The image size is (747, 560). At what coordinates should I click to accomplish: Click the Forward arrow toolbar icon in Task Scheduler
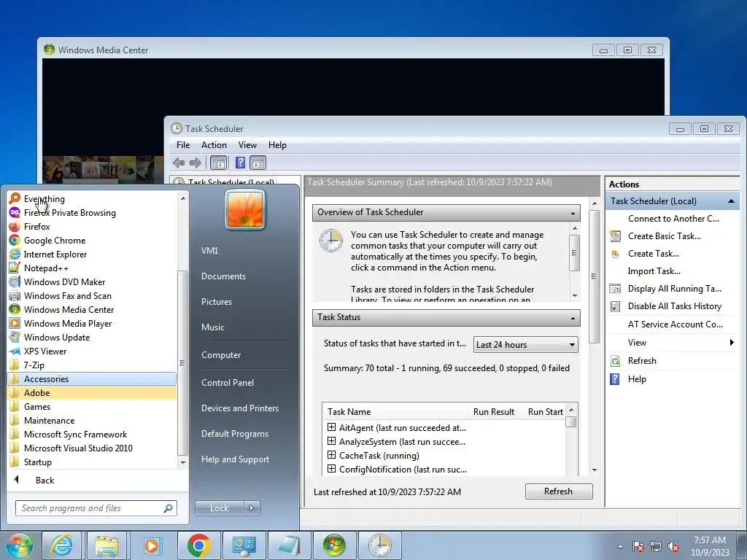[x=196, y=163]
